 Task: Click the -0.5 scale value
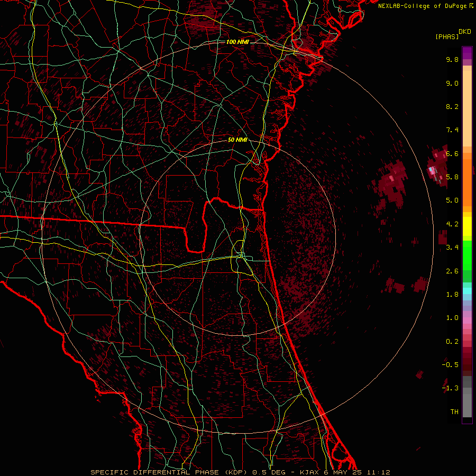(450, 365)
